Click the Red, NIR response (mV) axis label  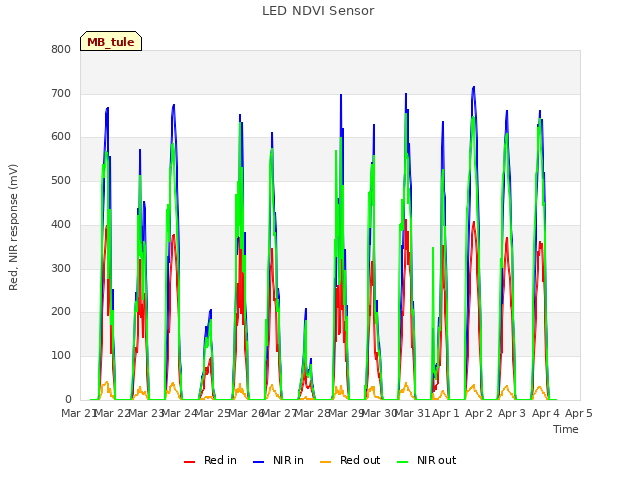pyautogui.click(x=13, y=227)
